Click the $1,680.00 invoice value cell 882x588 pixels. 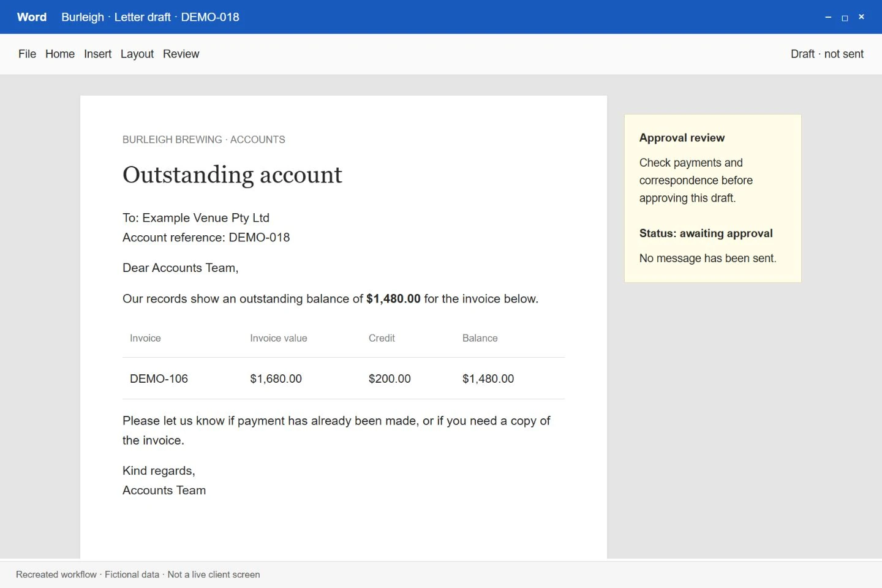click(276, 379)
